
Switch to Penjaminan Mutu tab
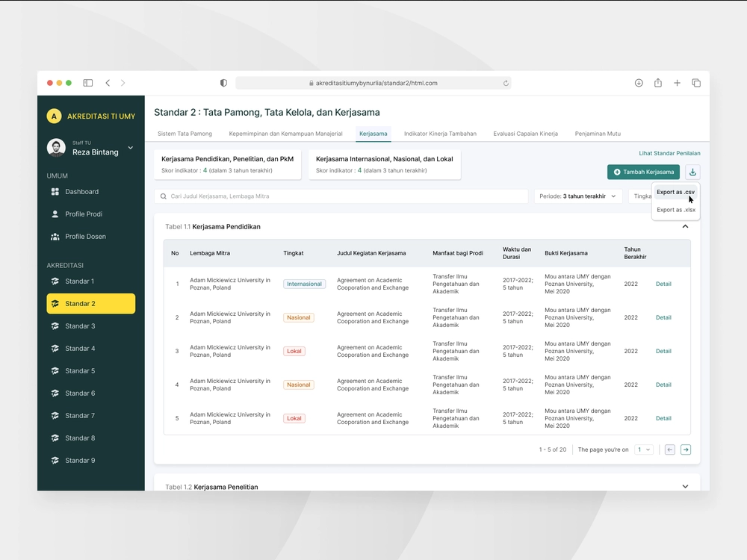pyautogui.click(x=598, y=134)
